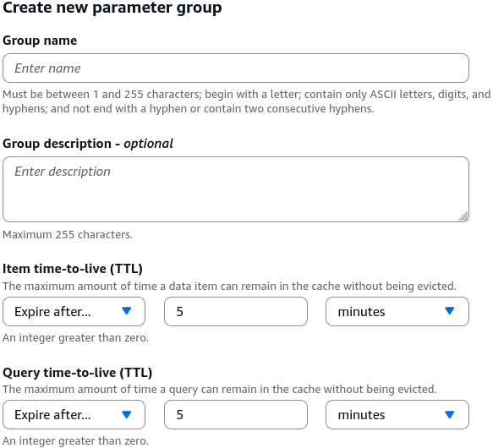Open the Item TTL minutes unit dropdown
This screenshot has height=448, width=493.
(x=397, y=312)
